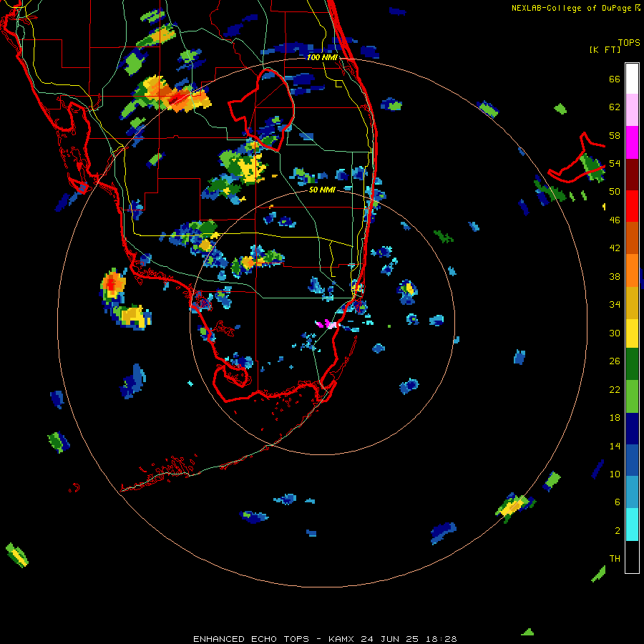Pick the yellow legend swatch

632,333
